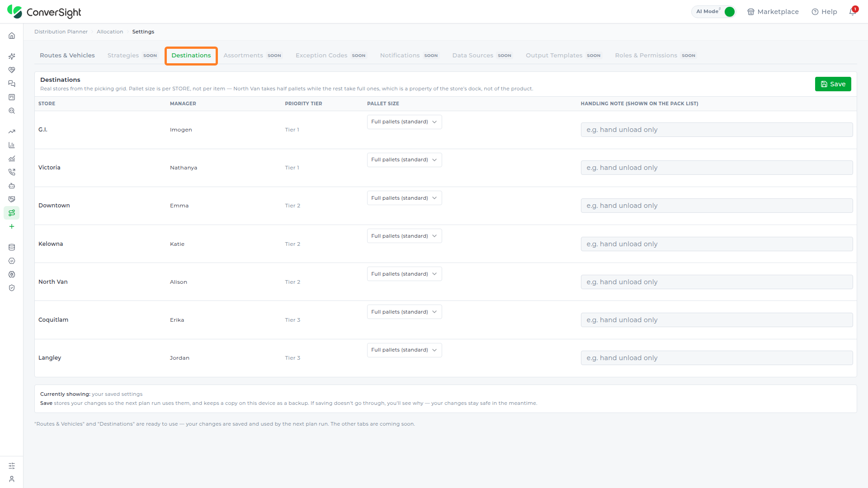The image size is (868, 488).
Task: Expand pallet size dropdown for Kelowna
Action: click(x=404, y=236)
